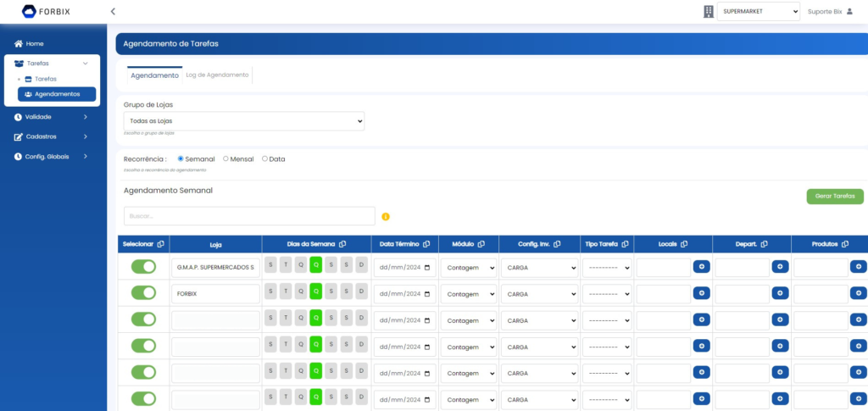Open Módulo Contagem dropdown in G.M.A.P. row
Screen dimensions: 868x411
pyautogui.click(x=469, y=268)
